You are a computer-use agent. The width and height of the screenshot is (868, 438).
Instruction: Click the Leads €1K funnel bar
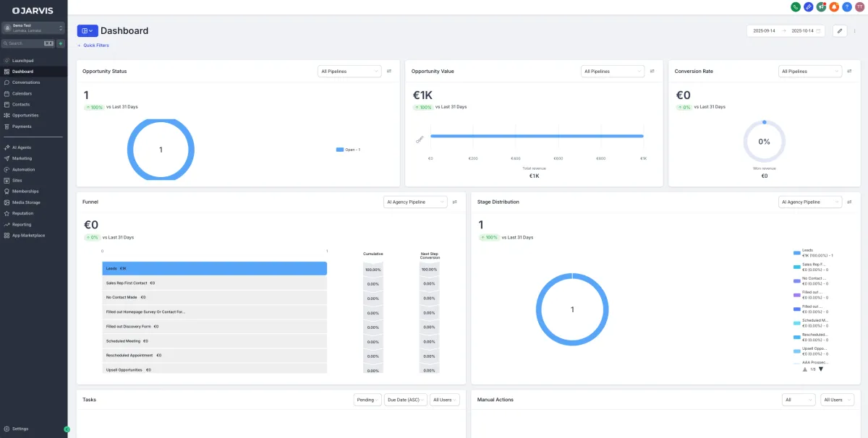[215, 268]
